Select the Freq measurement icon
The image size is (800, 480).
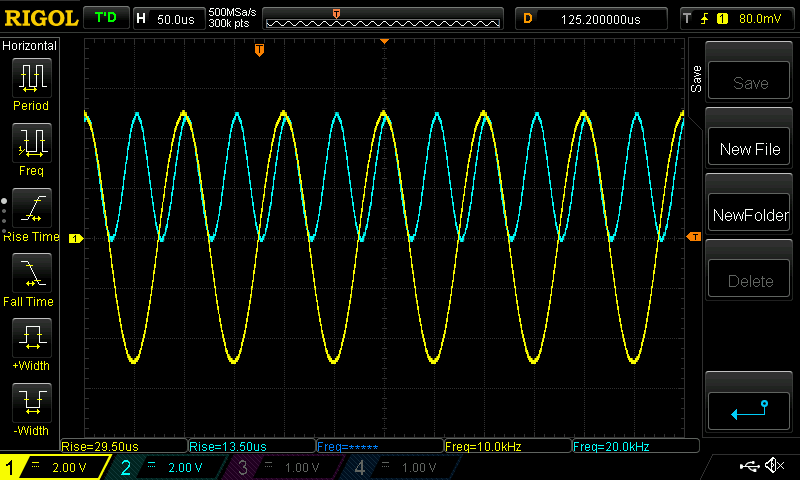point(30,144)
